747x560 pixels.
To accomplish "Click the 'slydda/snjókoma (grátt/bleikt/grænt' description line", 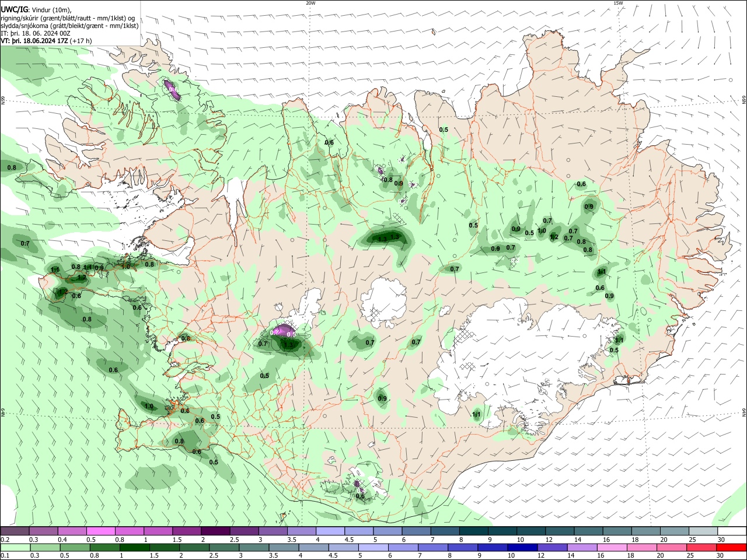I will (69, 26).
